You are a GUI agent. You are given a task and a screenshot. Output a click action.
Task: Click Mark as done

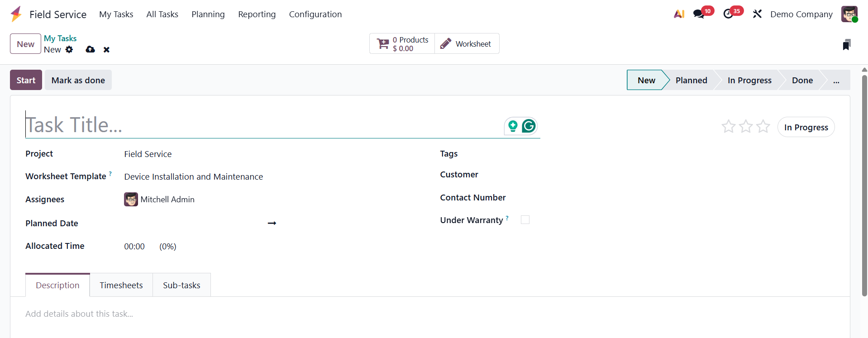tap(78, 80)
